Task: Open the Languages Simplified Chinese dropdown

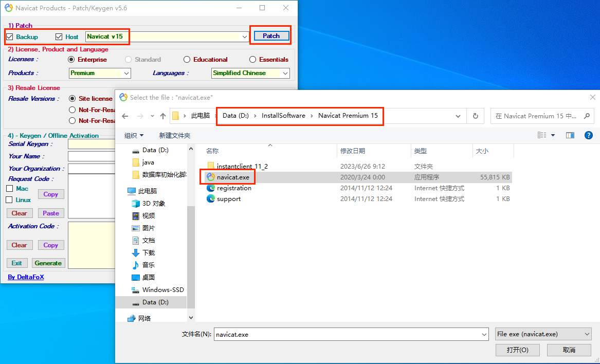Action: click(x=285, y=73)
